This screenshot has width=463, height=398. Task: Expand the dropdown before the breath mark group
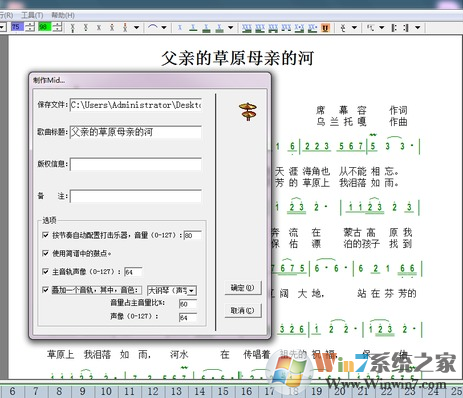tap(354, 28)
